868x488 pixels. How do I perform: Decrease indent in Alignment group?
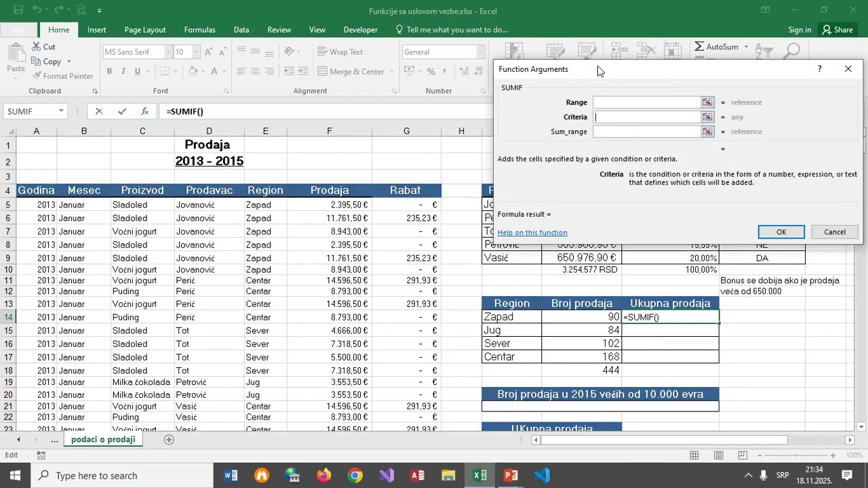pyautogui.click(x=289, y=71)
